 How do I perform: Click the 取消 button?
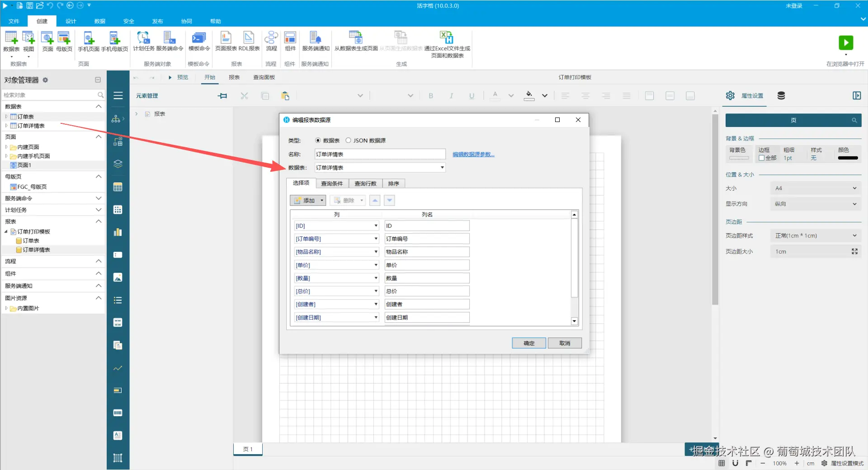[x=565, y=343]
